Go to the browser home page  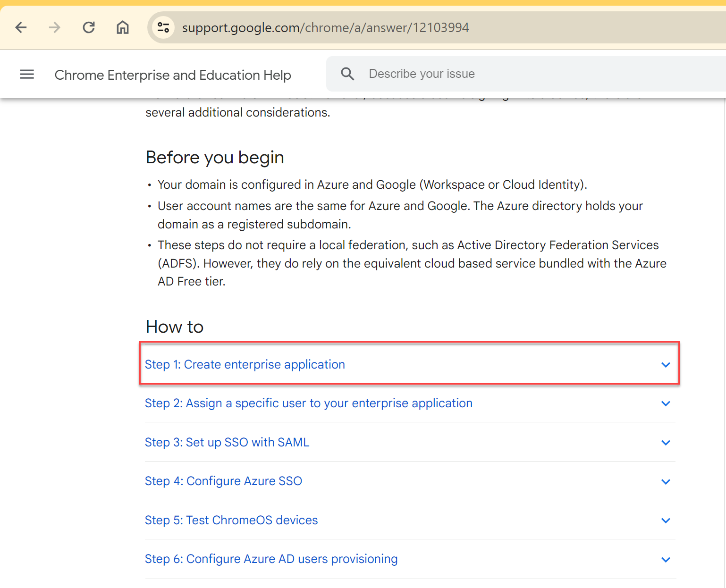(x=123, y=27)
